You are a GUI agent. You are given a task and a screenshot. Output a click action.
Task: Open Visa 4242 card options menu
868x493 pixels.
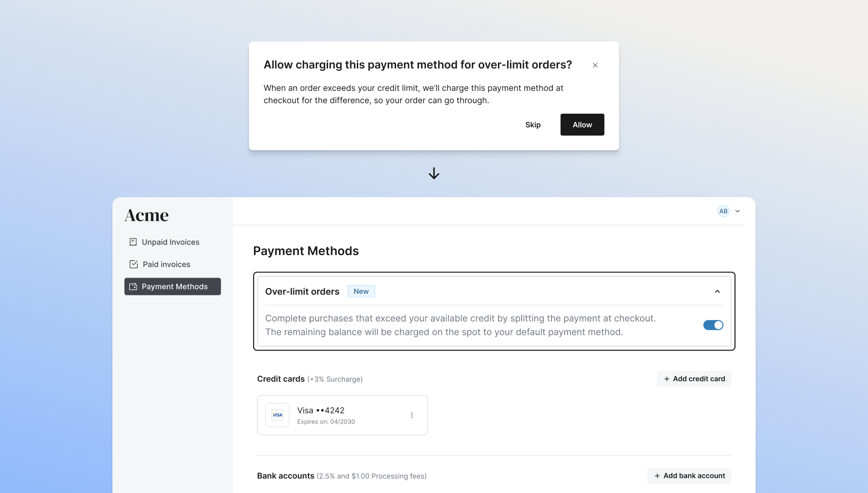pyautogui.click(x=412, y=415)
